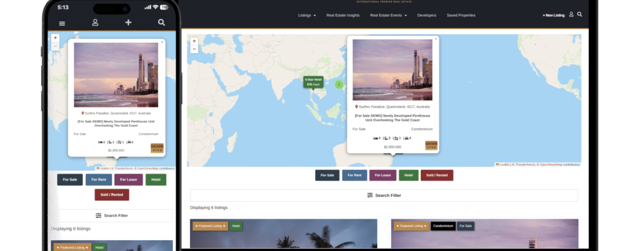Filter phone listings by For Lease
This screenshot has height=251, width=644.
[129, 179]
